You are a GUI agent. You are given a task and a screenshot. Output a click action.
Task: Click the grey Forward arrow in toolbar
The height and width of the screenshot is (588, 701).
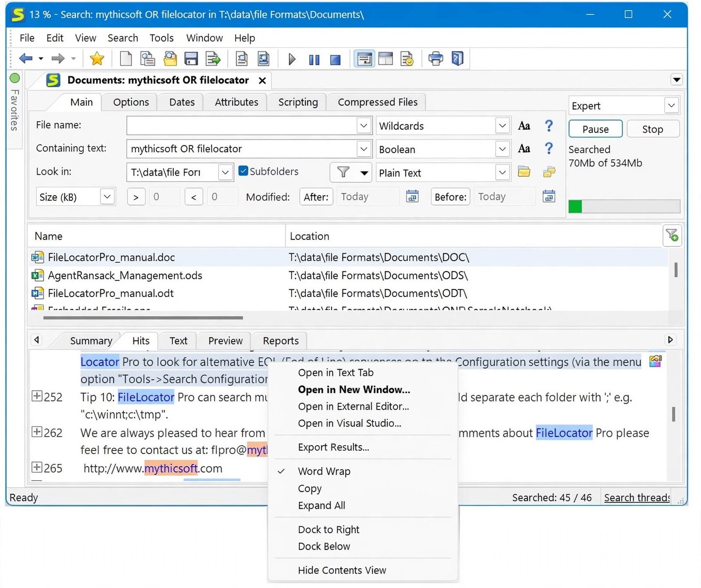(58, 58)
